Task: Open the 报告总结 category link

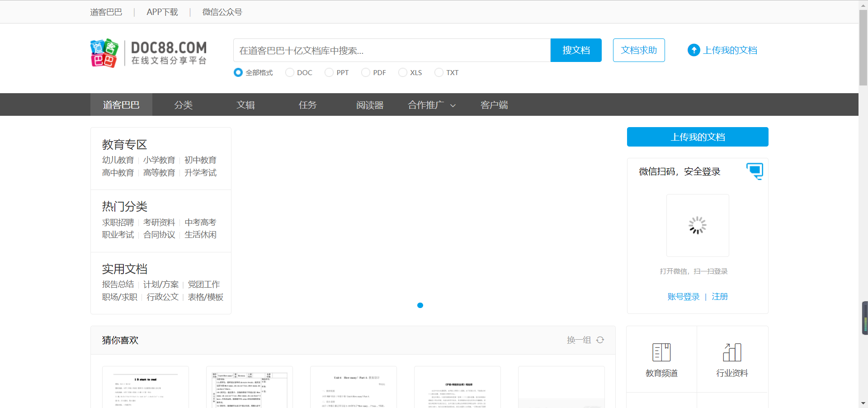Action: tap(118, 285)
